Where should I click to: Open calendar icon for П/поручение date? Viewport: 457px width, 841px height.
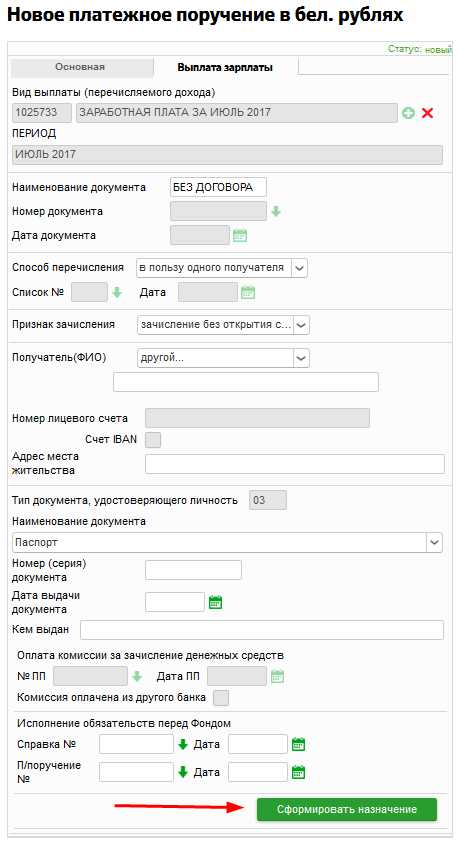pos(298,772)
